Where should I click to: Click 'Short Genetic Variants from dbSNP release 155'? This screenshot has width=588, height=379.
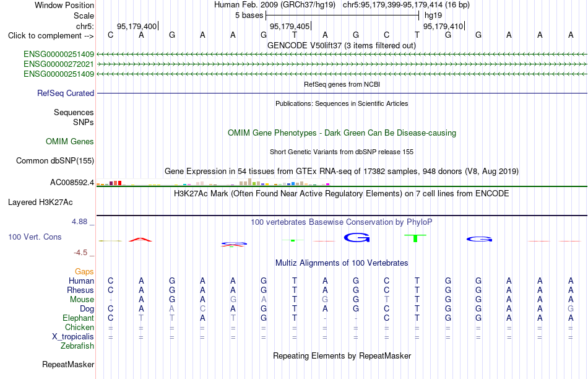click(342, 152)
